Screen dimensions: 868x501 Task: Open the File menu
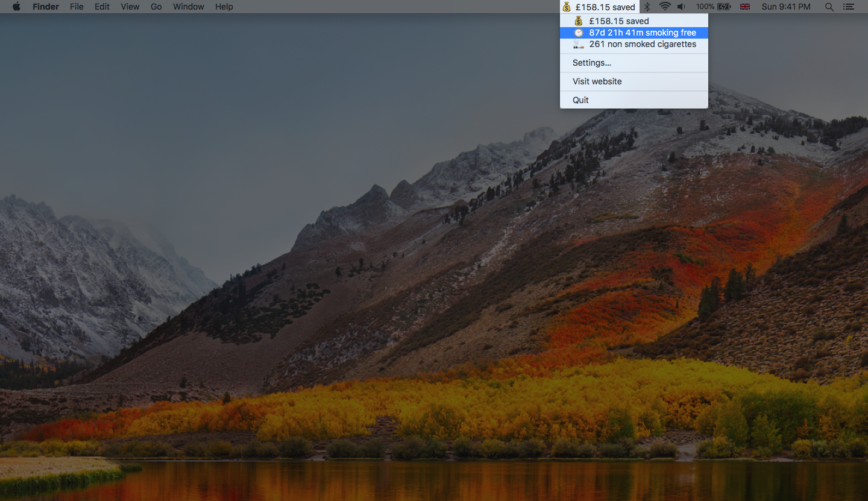tap(77, 7)
